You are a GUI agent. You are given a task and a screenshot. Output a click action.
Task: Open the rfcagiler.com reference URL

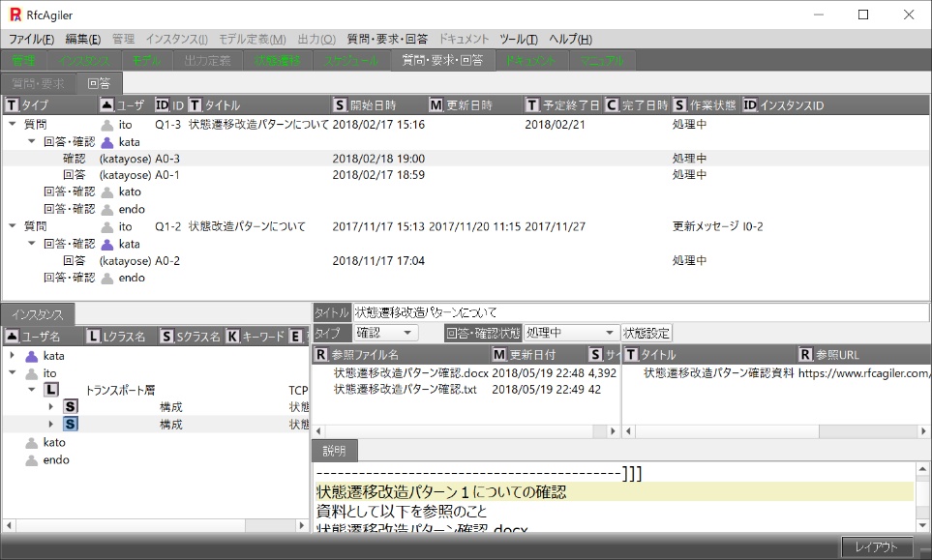tap(863, 373)
